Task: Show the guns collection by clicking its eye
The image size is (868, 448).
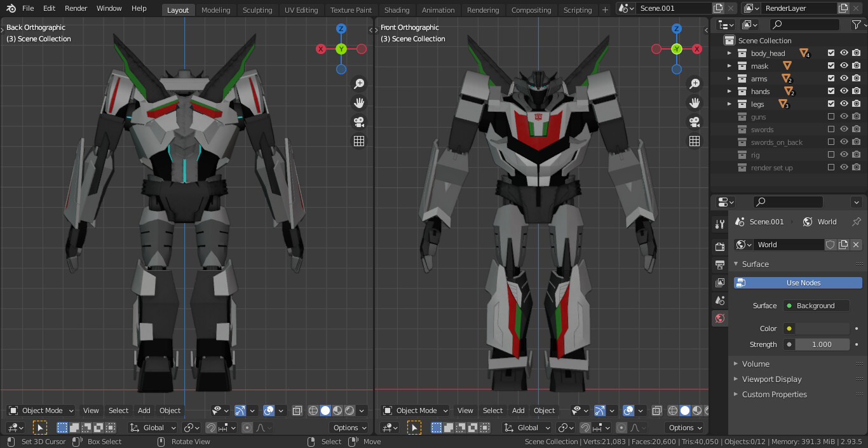Action: (x=843, y=116)
